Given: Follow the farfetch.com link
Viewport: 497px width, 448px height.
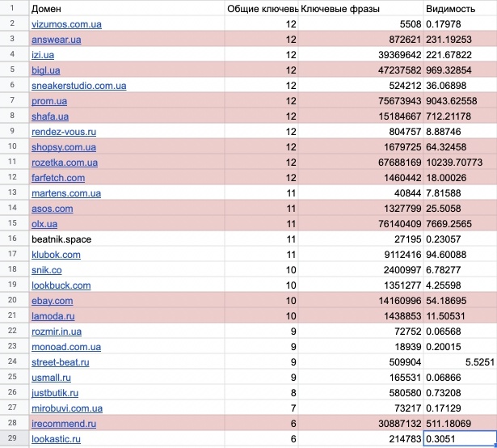Looking at the screenshot, I should pos(58,178).
